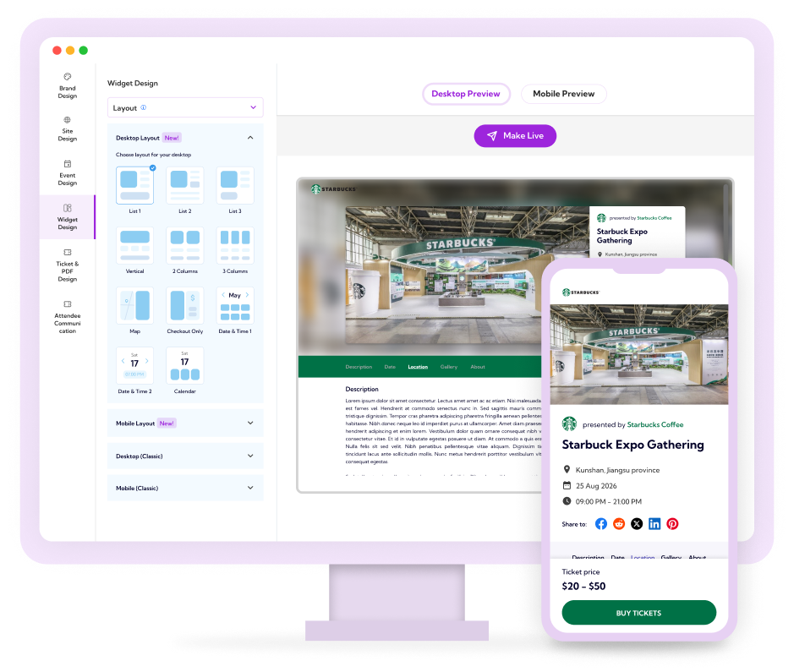Pick the Checkout Only layout
The height and width of the screenshot is (672, 794).
[x=185, y=306]
